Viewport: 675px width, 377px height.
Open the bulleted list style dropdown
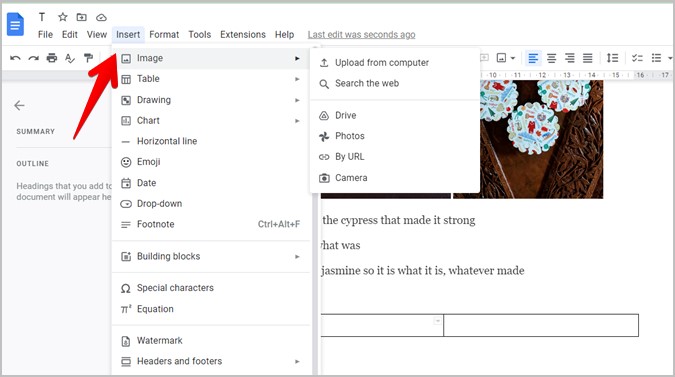point(670,58)
